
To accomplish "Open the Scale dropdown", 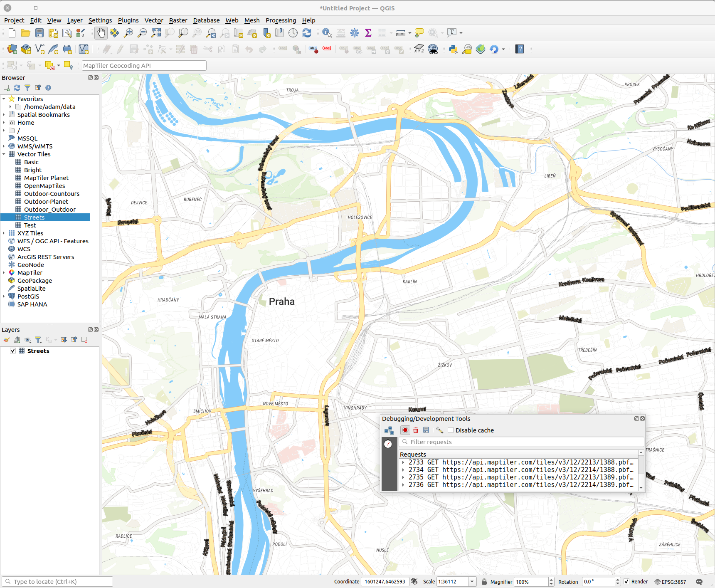I will (x=471, y=581).
